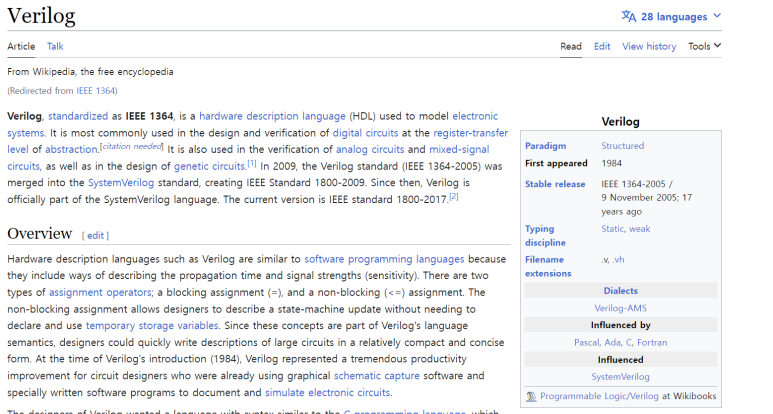Select the Read tab
The height and width of the screenshot is (414, 773).
point(571,46)
